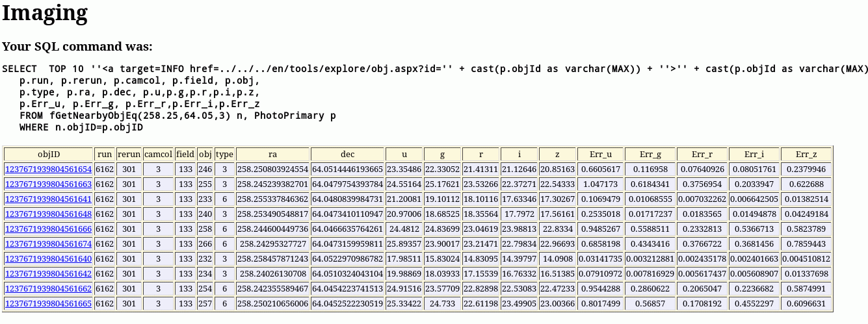The image size is (868, 324).
Task: Click Err_z value 0.6096631
Action: click(806, 303)
